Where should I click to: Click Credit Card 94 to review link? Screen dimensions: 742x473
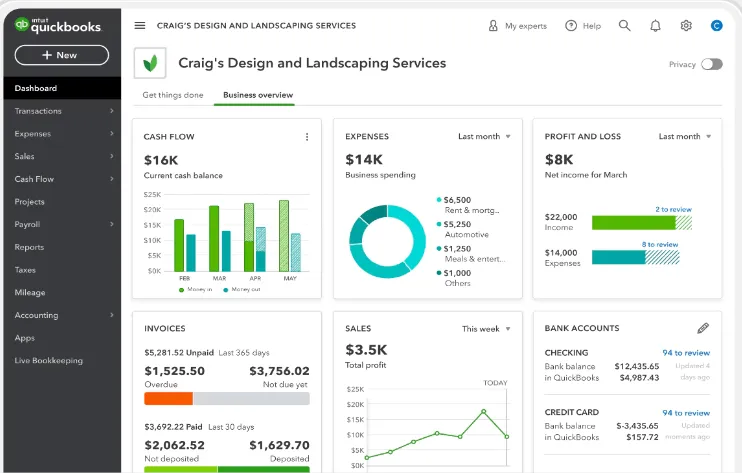686,412
